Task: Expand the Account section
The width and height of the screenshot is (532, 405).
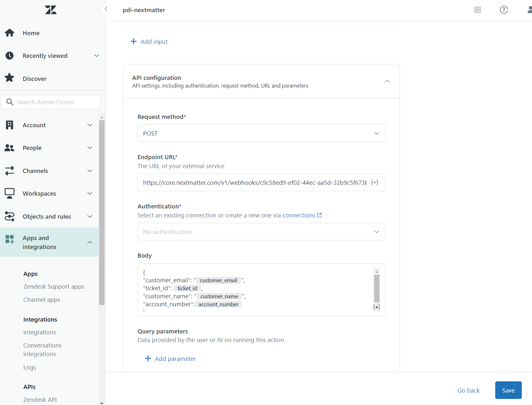Action: pos(90,125)
